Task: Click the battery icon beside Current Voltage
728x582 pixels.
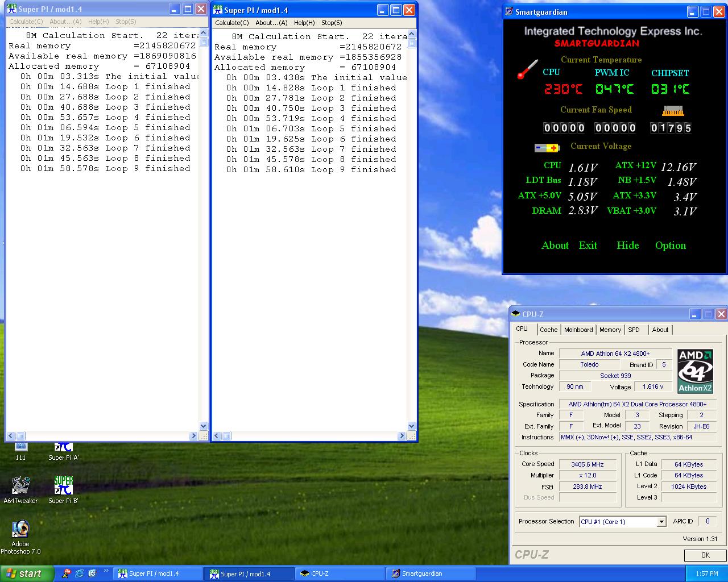Action: (547, 148)
